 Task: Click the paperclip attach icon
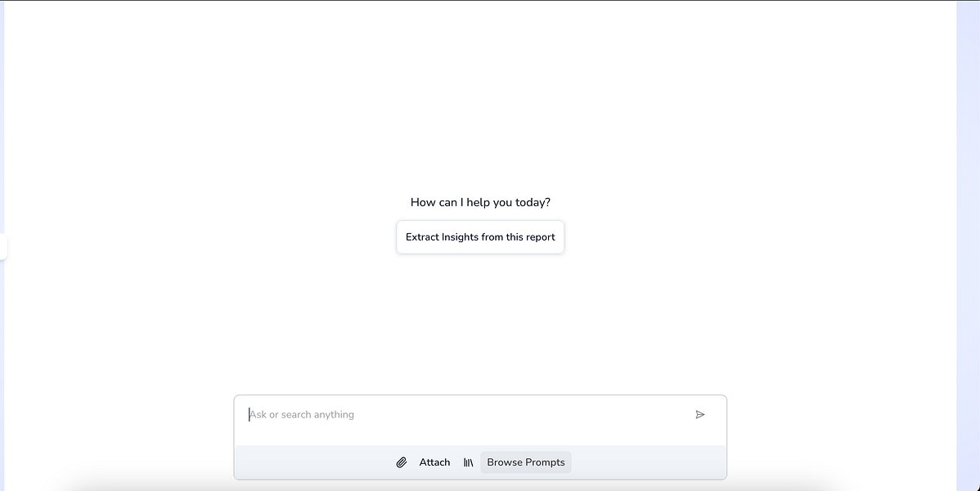402,463
